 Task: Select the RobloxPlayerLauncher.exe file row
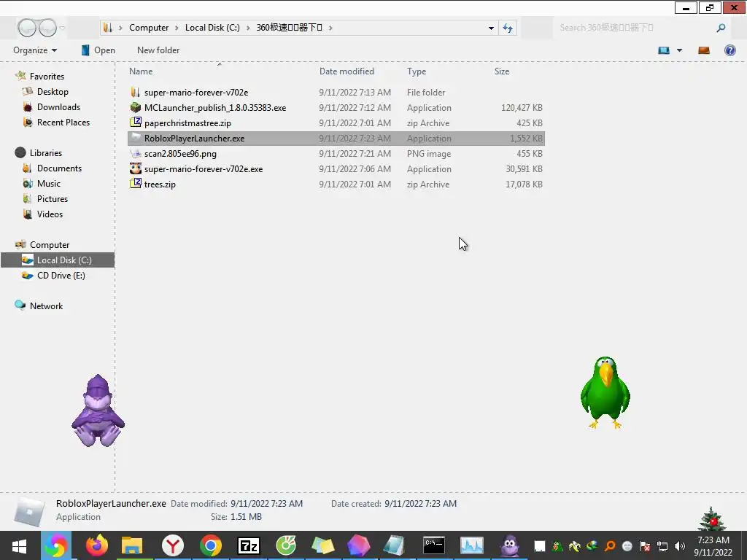tap(336, 138)
